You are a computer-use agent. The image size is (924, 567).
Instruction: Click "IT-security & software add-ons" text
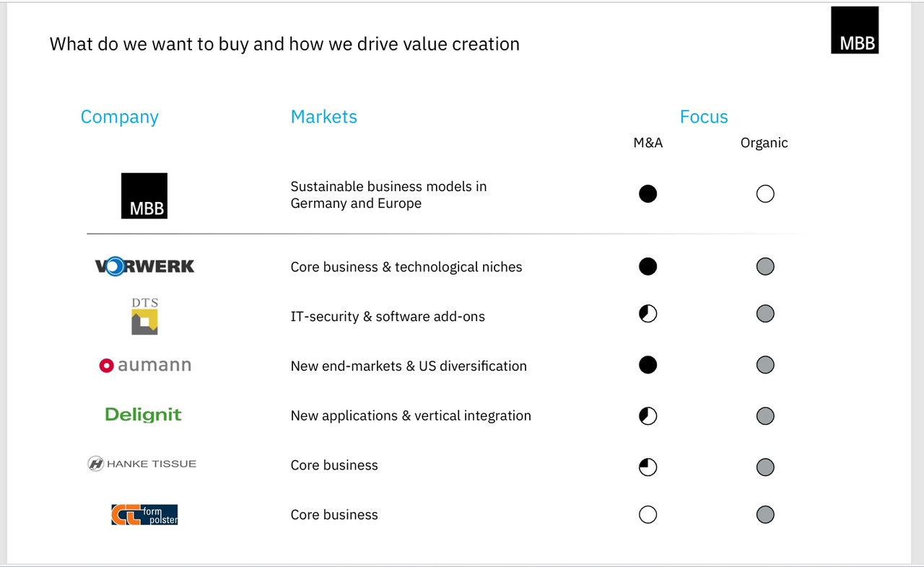point(388,317)
